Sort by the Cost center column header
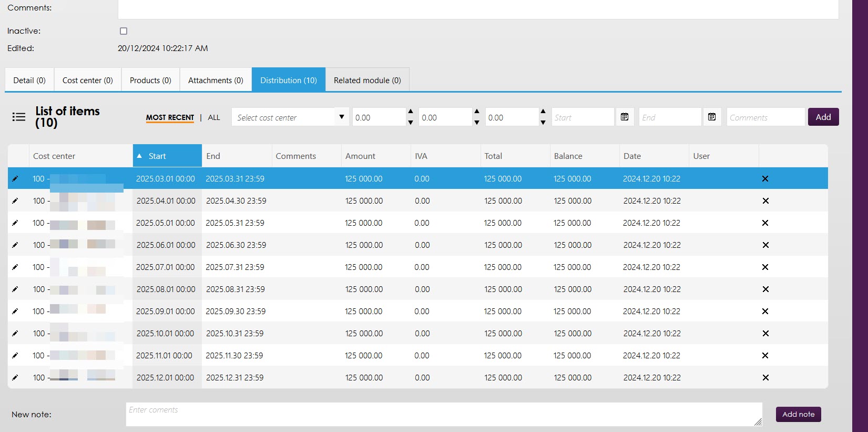Image resolution: width=868 pixels, height=432 pixels. tap(81, 156)
